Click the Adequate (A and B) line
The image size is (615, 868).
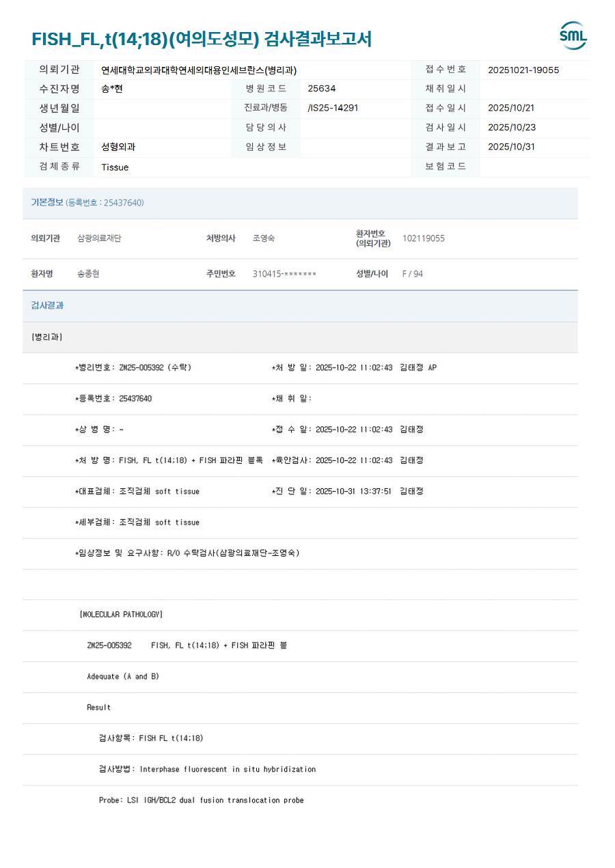pyautogui.click(x=123, y=677)
